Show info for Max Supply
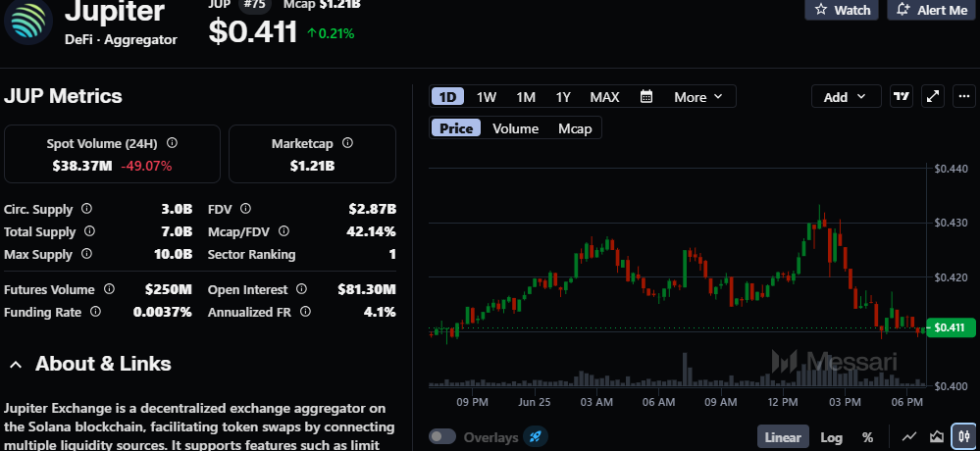The image size is (980, 451). point(86,254)
